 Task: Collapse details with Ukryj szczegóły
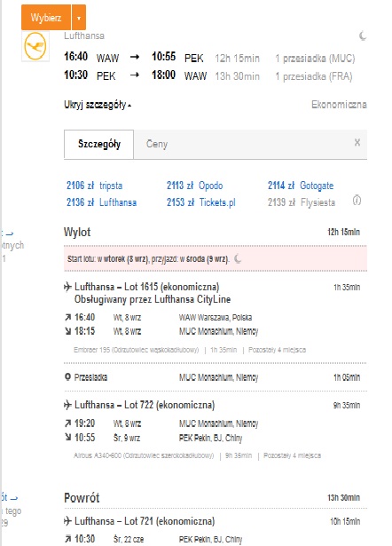pyautogui.click(x=98, y=105)
